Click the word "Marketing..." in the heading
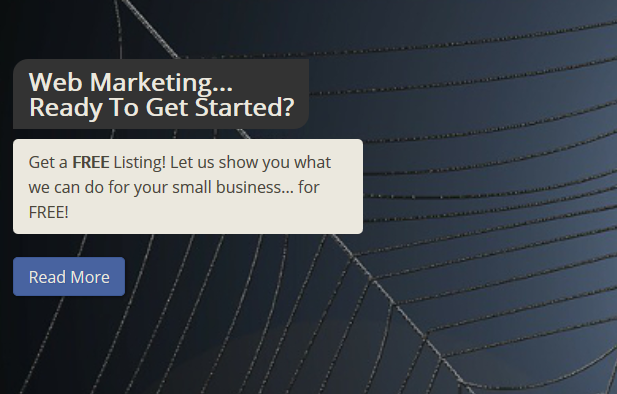 tap(161, 83)
